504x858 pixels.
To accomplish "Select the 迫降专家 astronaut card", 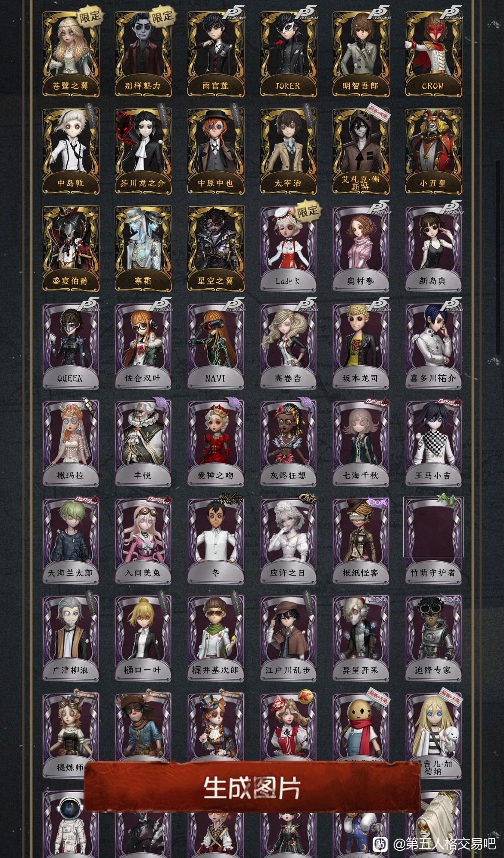I will coord(433,637).
